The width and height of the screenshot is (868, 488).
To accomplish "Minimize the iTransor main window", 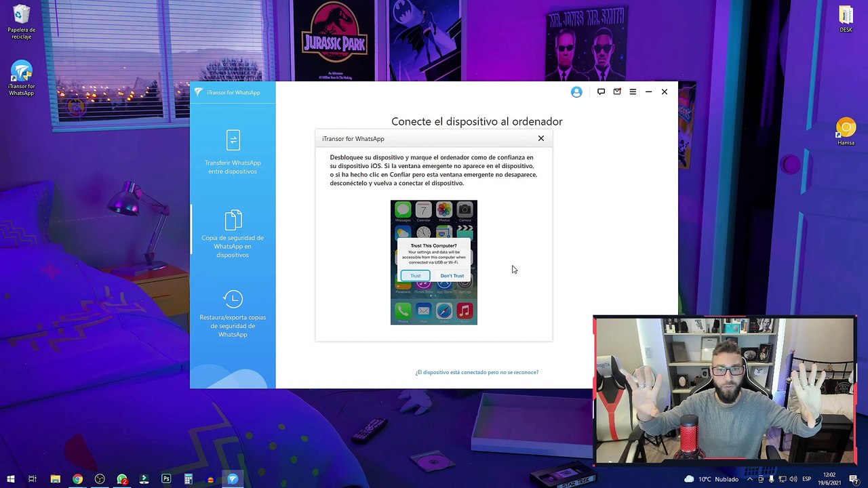I will (648, 91).
